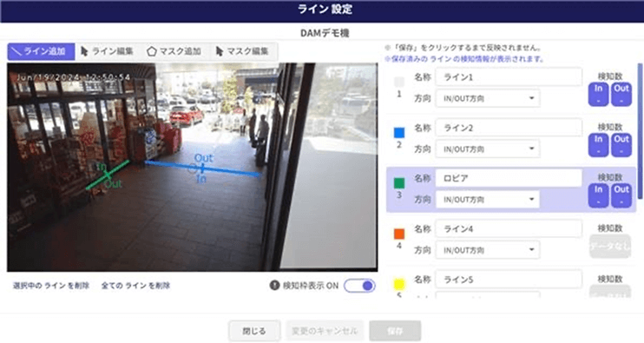Image resolution: width=644 pixels, height=343 pixels.
Task: Select the ライン追加 line tool
Action: [x=41, y=51]
